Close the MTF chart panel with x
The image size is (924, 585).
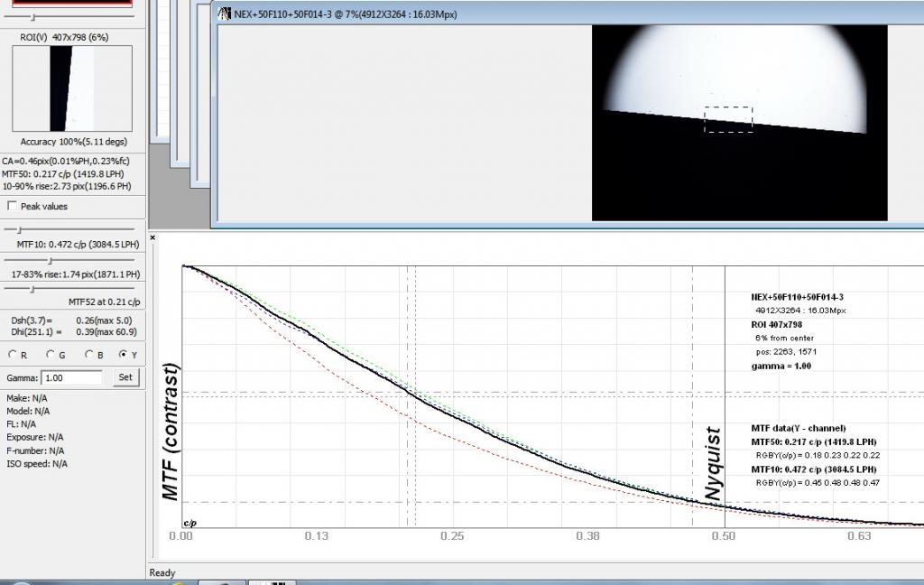(x=152, y=237)
